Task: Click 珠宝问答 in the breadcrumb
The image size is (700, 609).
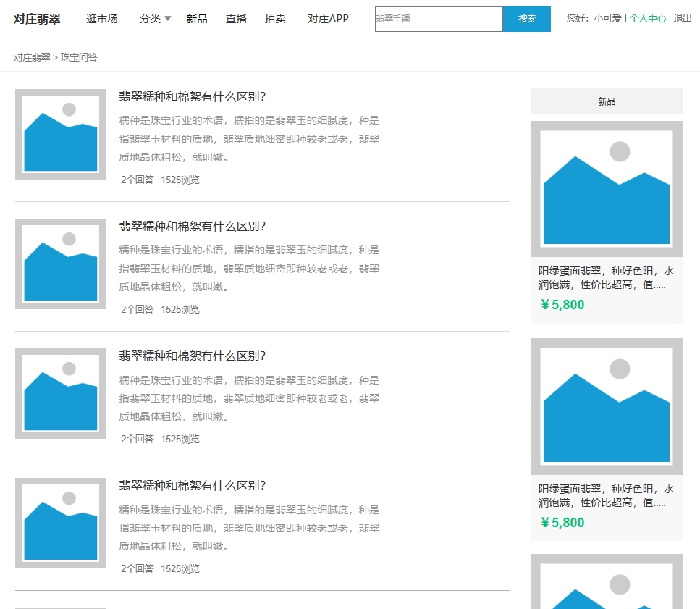Action: pyautogui.click(x=79, y=57)
